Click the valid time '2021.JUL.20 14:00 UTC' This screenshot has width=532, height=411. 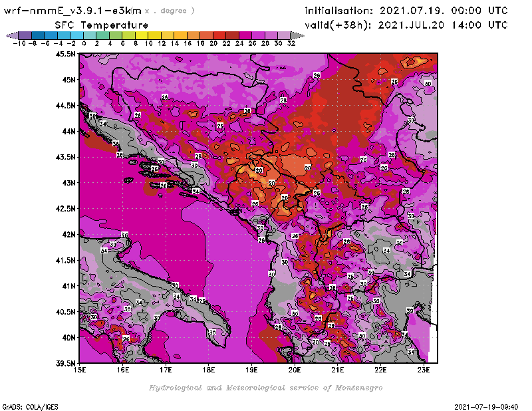pos(443,25)
